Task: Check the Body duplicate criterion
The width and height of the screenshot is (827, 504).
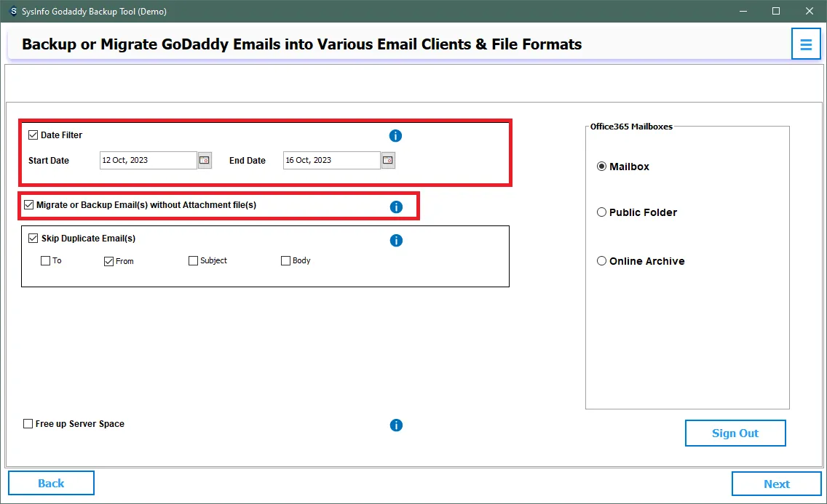Action: pos(285,260)
